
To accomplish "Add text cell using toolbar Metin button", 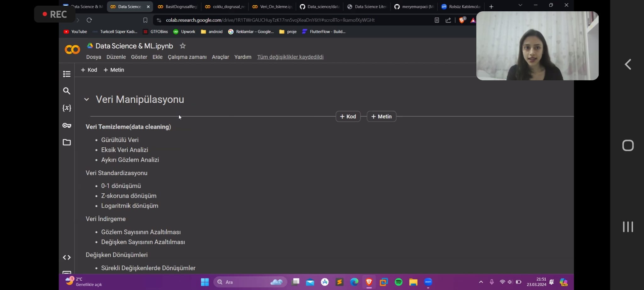I will (114, 70).
